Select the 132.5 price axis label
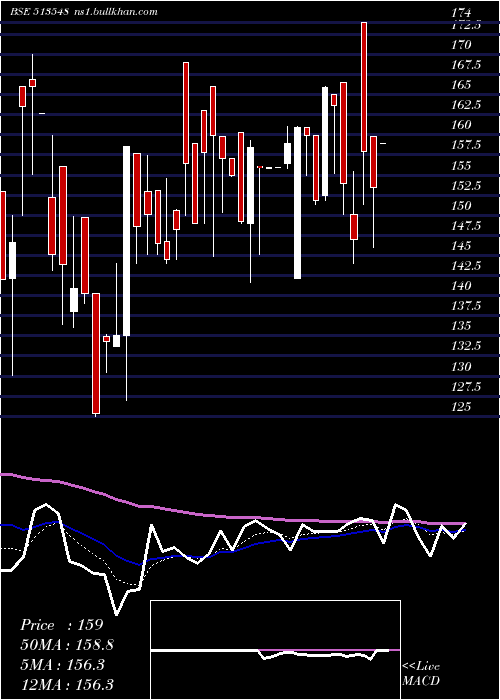The height and width of the screenshot is (700, 500). [466, 346]
